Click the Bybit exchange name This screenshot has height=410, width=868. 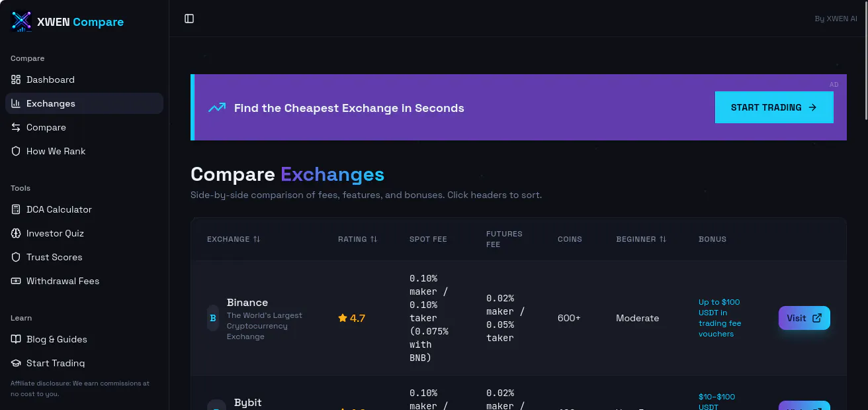pyautogui.click(x=247, y=402)
